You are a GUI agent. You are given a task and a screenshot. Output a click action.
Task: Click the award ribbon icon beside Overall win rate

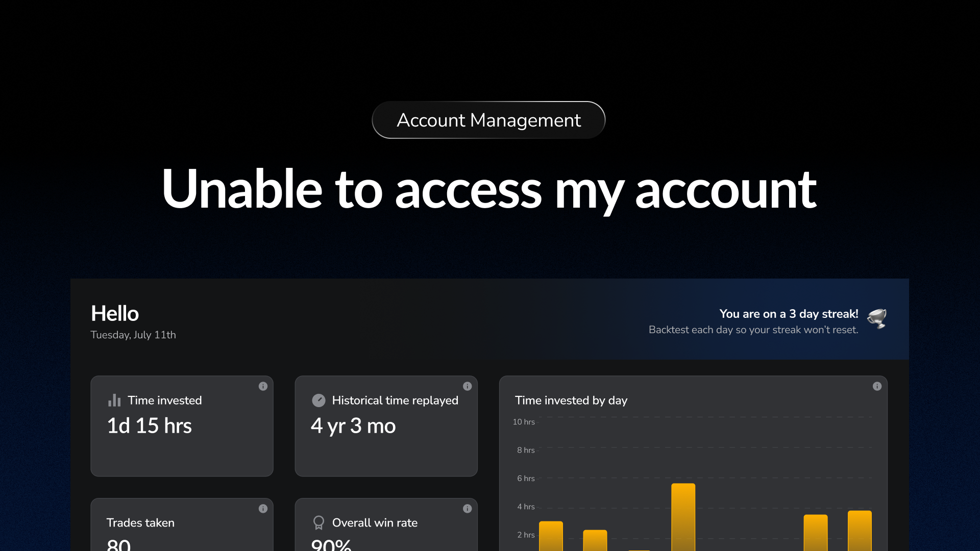tap(318, 522)
